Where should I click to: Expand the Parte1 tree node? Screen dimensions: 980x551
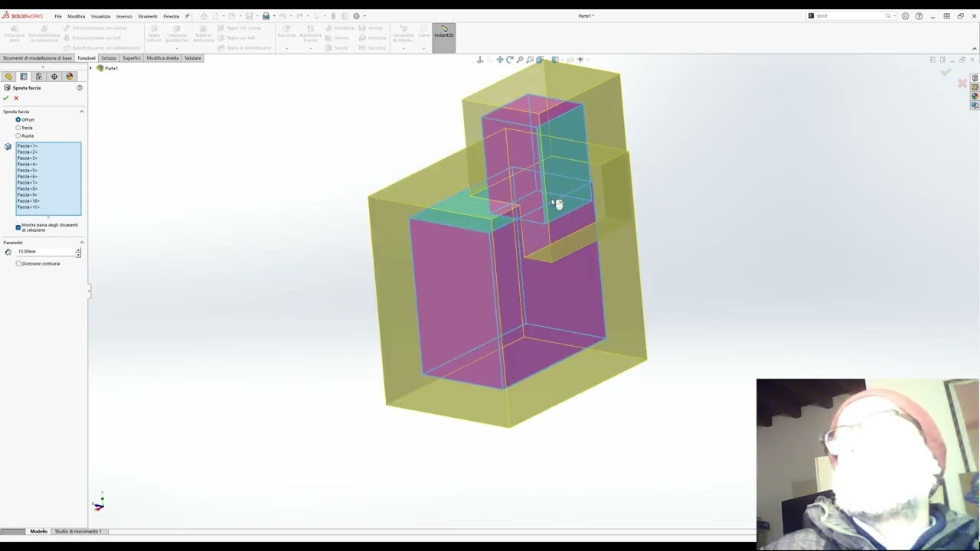point(90,68)
